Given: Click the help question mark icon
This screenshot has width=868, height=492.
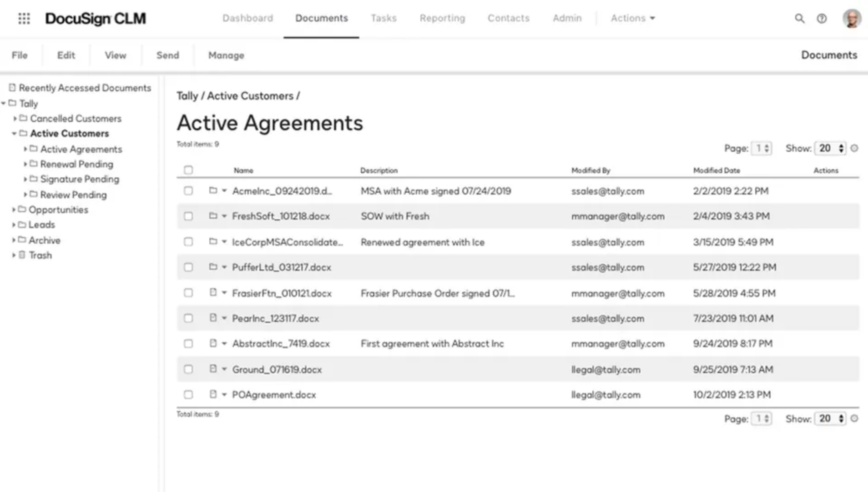Looking at the screenshot, I should 822,19.
